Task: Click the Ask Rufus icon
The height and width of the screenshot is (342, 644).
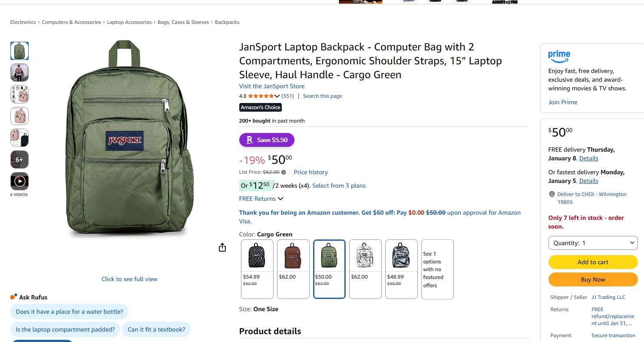Action: tap(13, 297)
